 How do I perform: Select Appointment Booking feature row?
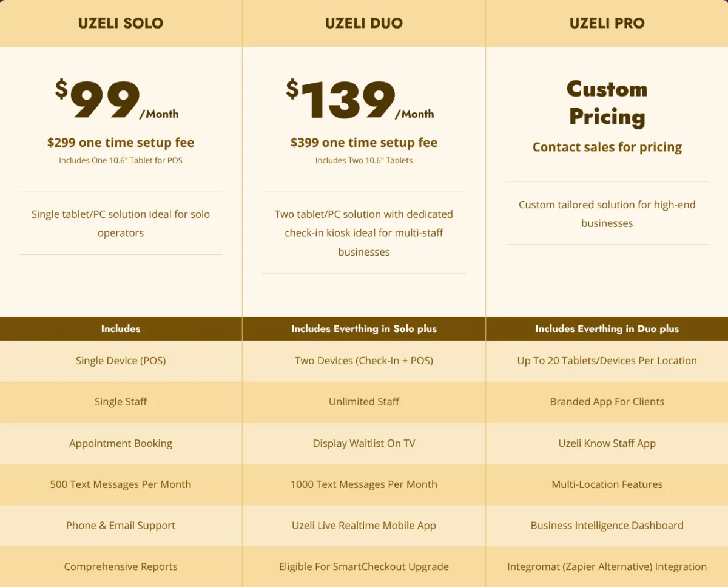pyautogui.click(x=121, y=443)
